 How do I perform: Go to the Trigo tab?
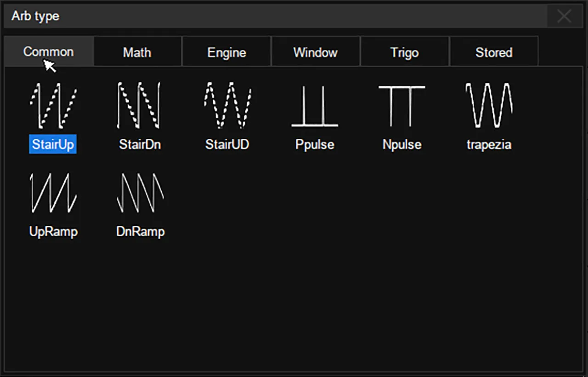tap(404, 52)
